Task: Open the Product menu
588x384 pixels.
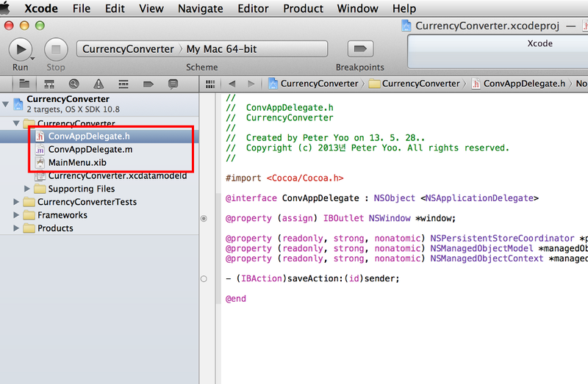Action: pos(303,9)
